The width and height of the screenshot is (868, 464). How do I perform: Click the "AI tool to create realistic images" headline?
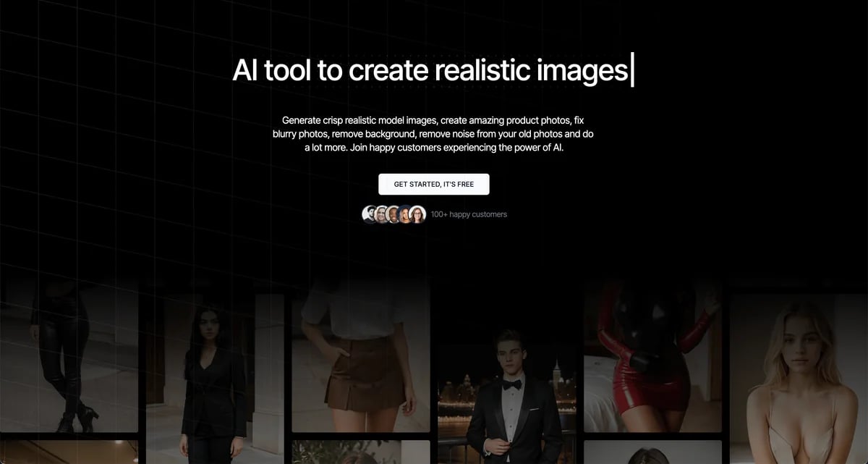click(431, 70)
